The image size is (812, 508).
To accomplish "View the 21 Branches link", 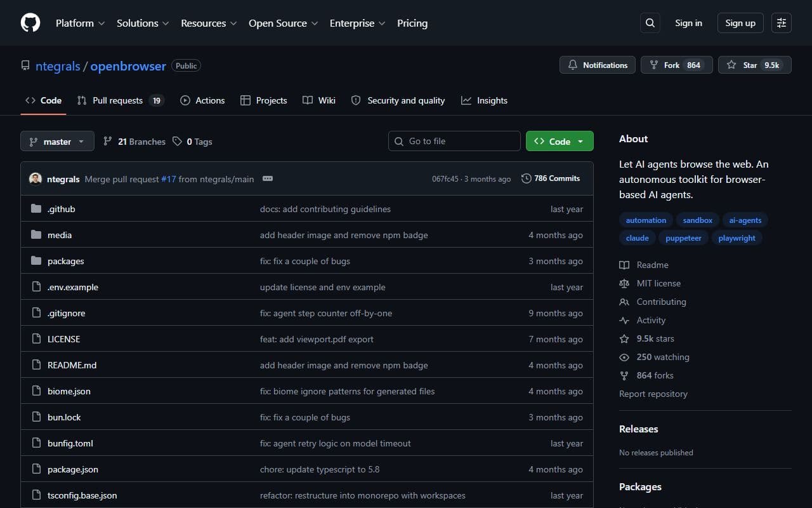I will 134,142.
